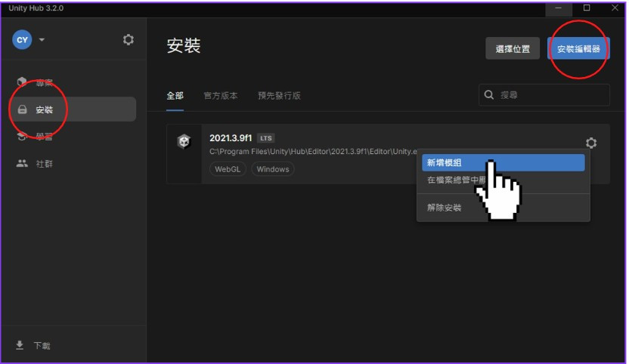Click the editor install path text

point(313,152)
